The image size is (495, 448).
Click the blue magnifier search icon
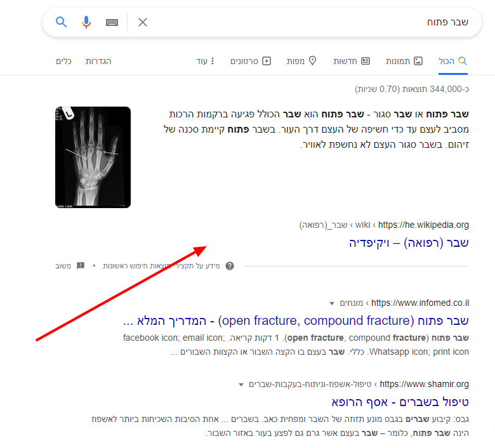click(62, 22)
